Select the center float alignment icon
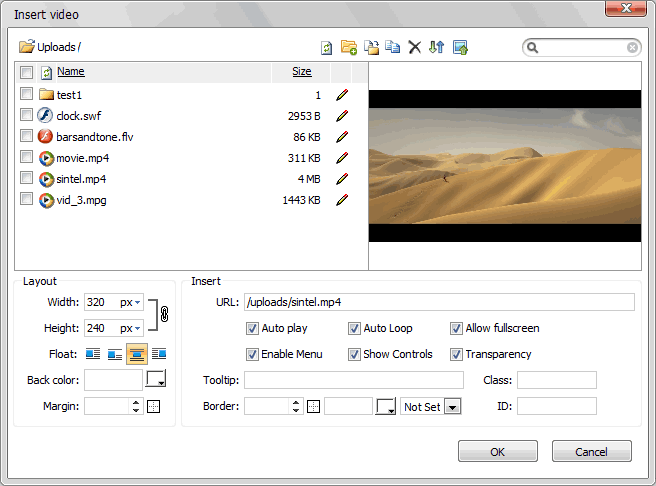This screenshot has height=486, width=656. [x=137, y=353]
